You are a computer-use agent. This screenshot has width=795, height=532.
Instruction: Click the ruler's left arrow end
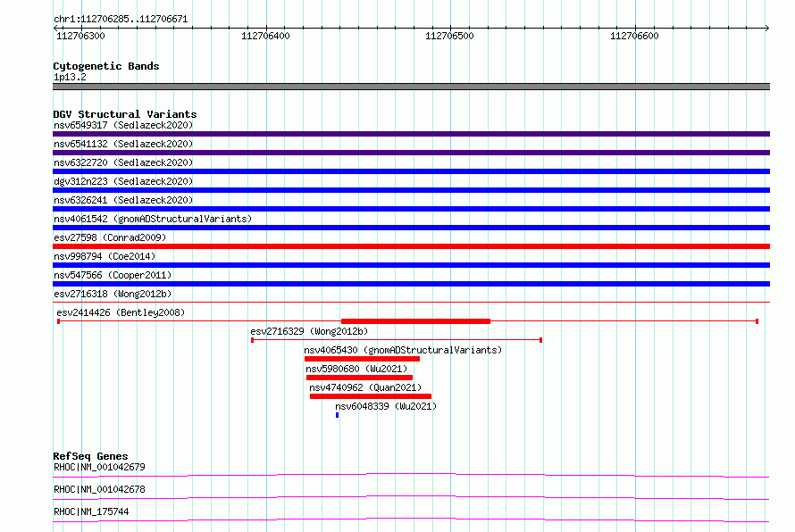coord(55,28)
